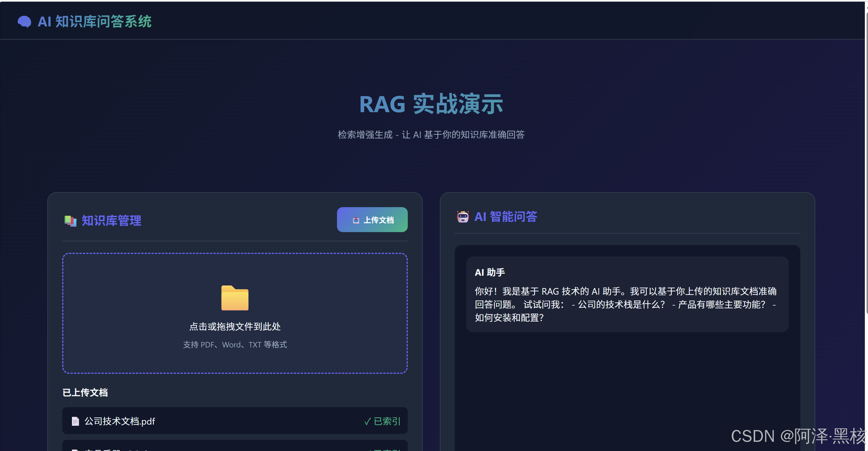Click the AI 智能问答 panel heading
This screenshot has height=451, width=868.
[x=505, y=217]
